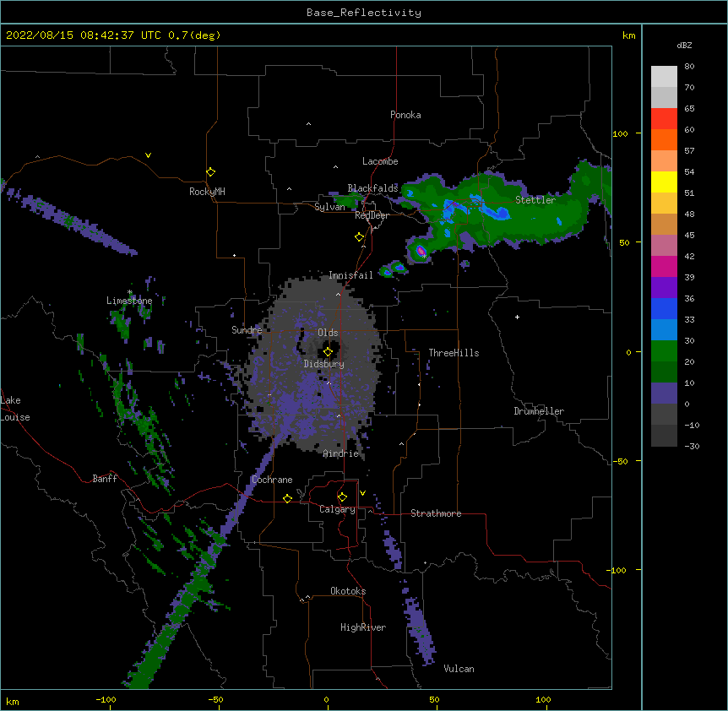Click the white plus marker north of Drumheller

(517, 317)
